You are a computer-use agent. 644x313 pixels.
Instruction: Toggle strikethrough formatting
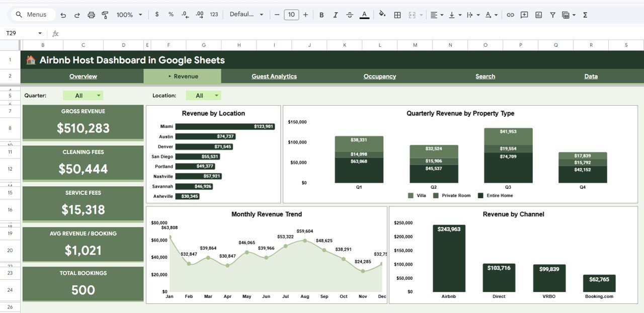point(349,15)
